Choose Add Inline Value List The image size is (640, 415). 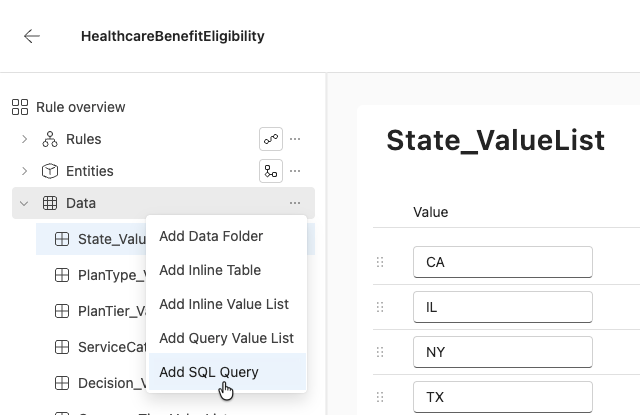coord(227,304)
